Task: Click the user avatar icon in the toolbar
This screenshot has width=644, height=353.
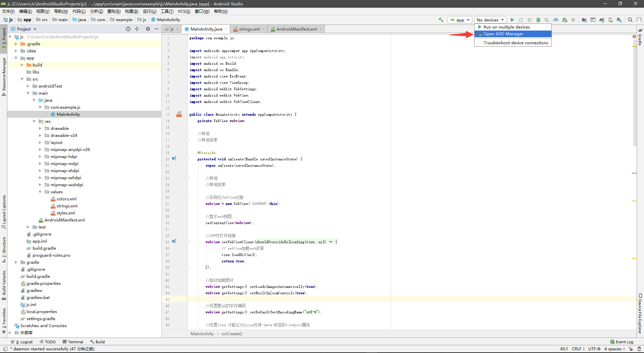Action: click(x=639, y=20)
